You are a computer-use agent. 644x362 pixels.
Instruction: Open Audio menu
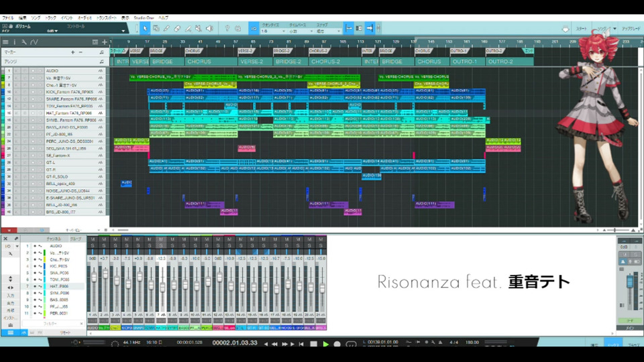point(85,18)
